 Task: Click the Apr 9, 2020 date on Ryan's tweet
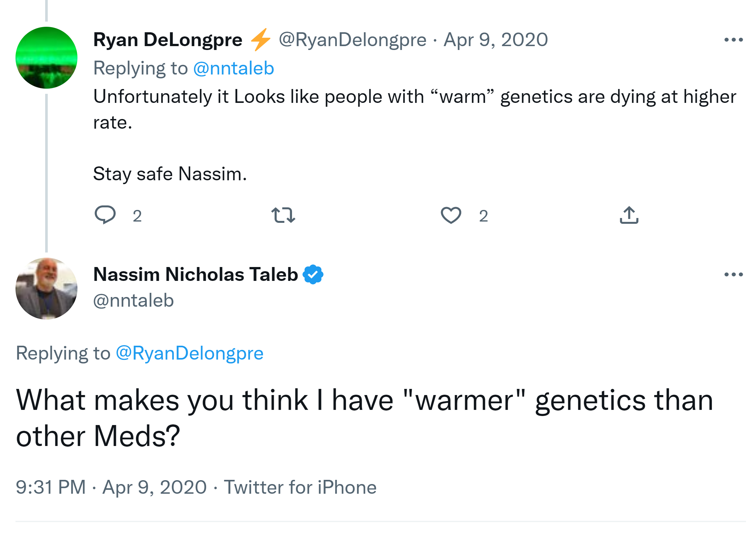click(495, 40)
